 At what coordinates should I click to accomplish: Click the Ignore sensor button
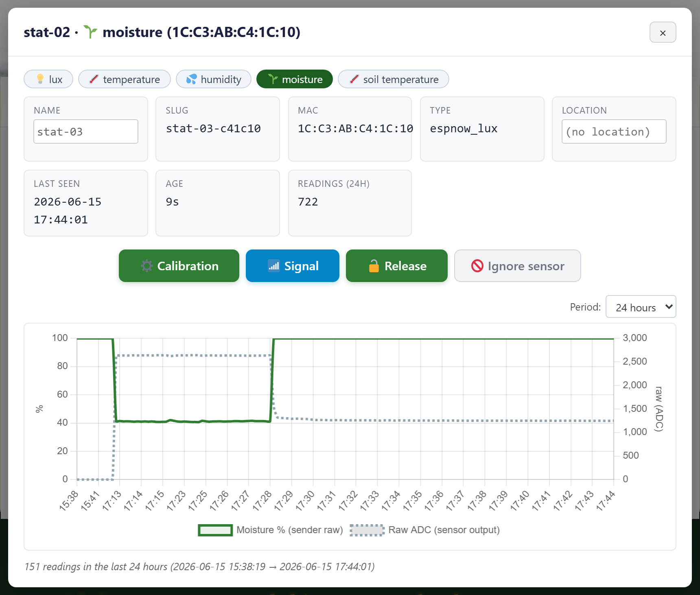coord(518,266)
